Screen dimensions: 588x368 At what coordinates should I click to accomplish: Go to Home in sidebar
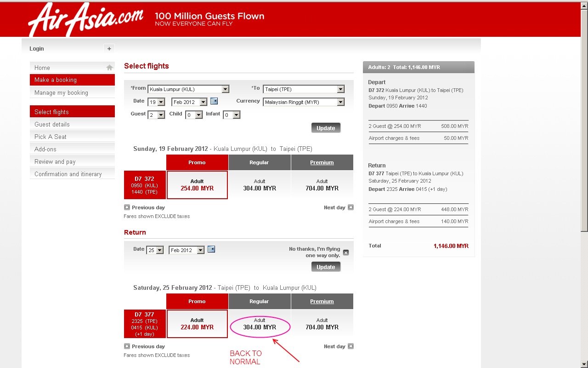72,68
